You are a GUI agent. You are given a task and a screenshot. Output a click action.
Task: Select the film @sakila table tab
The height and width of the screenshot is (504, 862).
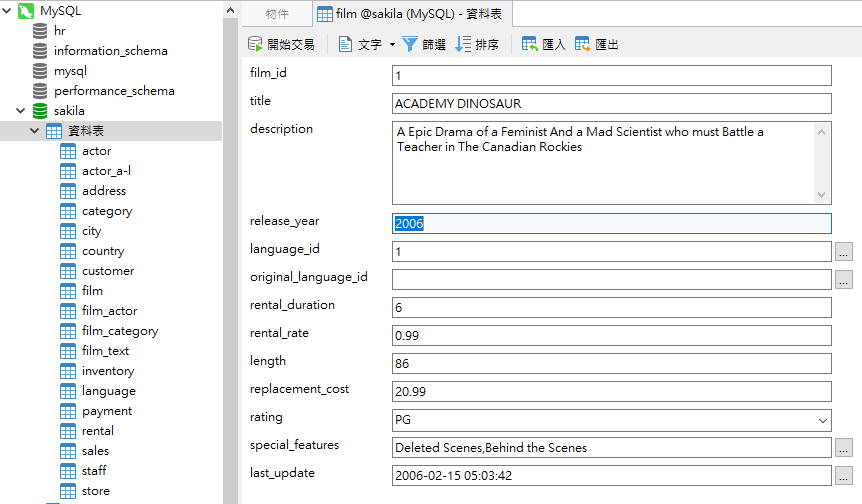tap(413, 14)
